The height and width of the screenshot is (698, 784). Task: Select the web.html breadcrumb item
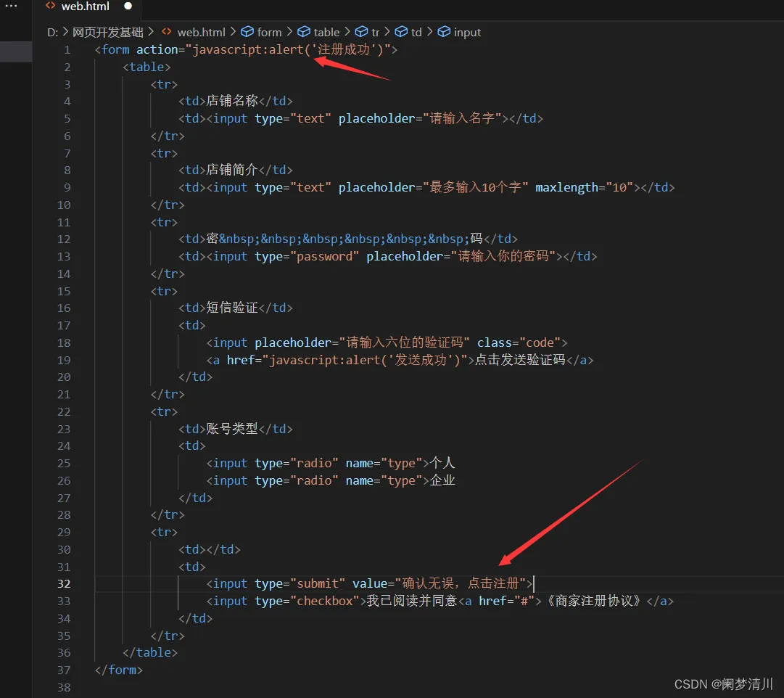(202, 33)
